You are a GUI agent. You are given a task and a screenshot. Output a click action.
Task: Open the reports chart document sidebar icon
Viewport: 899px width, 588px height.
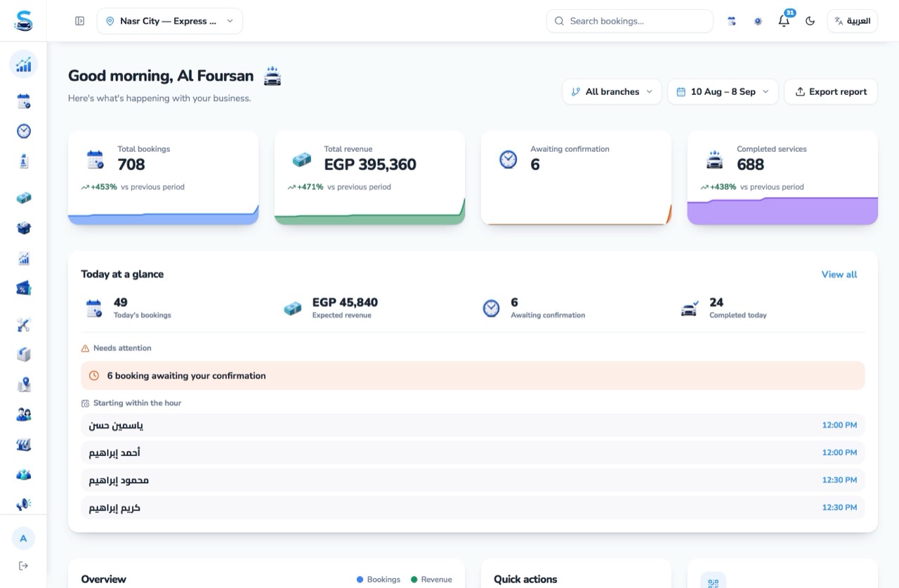(x=23, y=259)
